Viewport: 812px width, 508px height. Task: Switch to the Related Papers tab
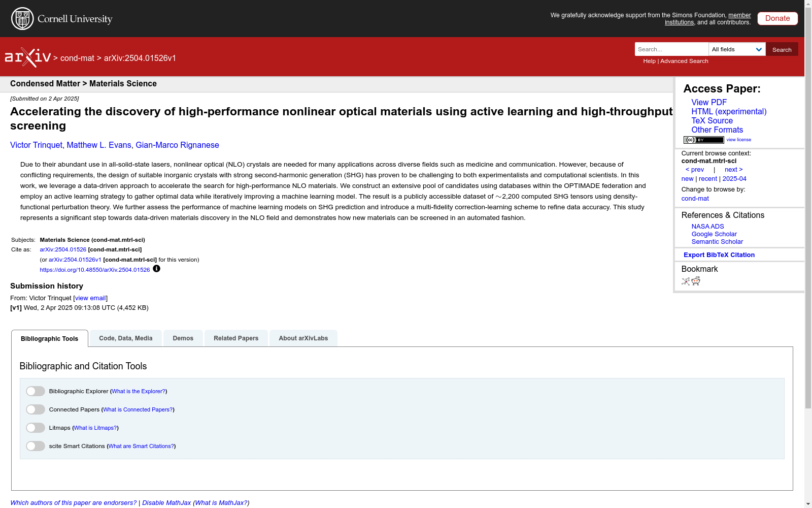pos(236,338)
